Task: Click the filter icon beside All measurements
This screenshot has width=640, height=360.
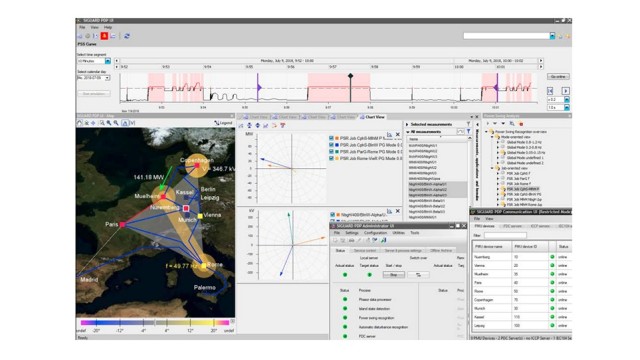Action: pos(469,131)
